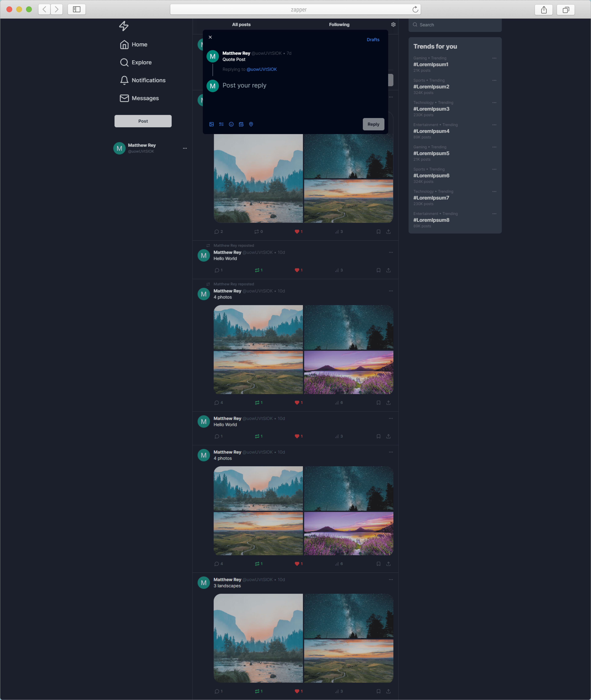Click the Reply button in compose window
This screenshot has width=591, height=700.
(373, 124)
